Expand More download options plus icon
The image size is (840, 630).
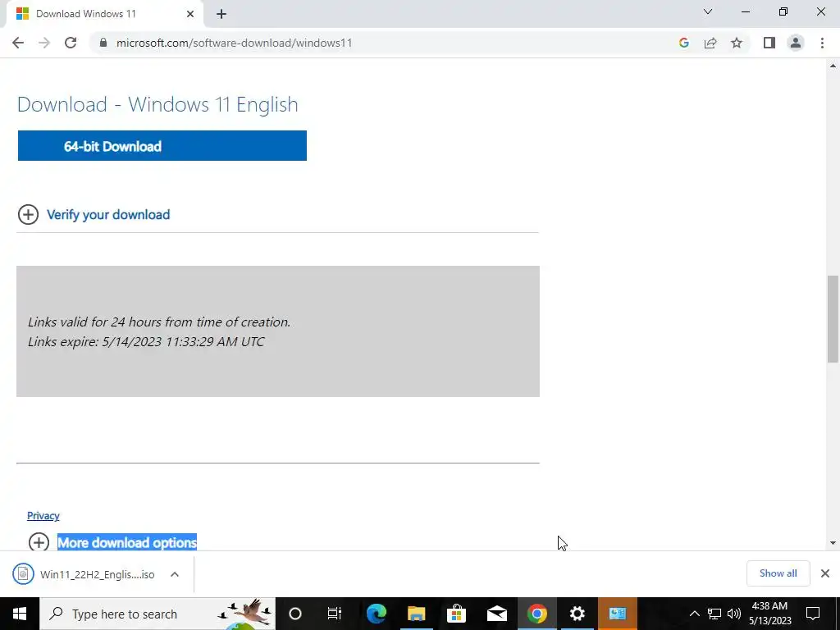(x=39, y=541)
